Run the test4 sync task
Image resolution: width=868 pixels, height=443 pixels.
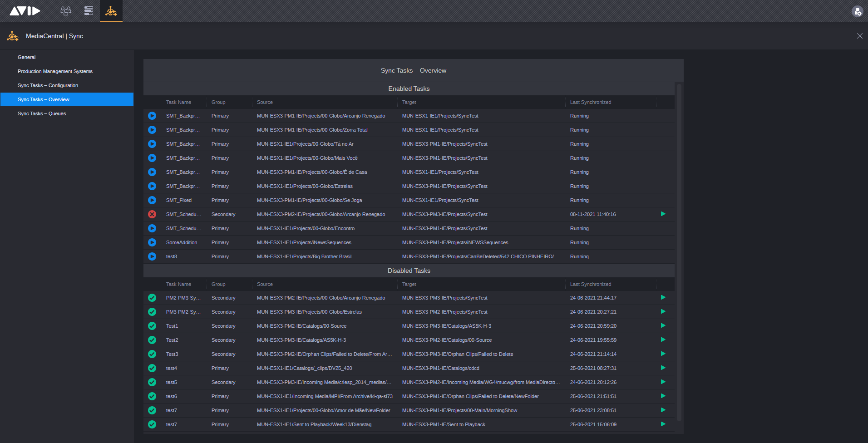(x=663, y=368)
